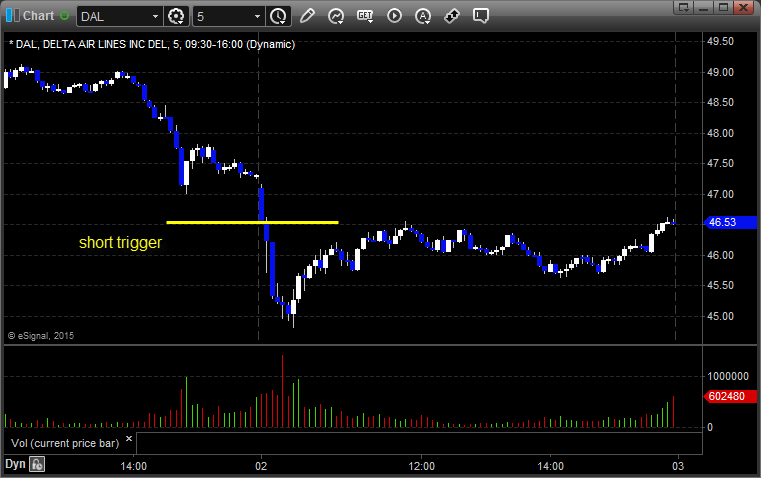The height and width of the screenshot is (478, 761).
Task: Toggle the lock icon next to Dyn
Action: point(37,464)
